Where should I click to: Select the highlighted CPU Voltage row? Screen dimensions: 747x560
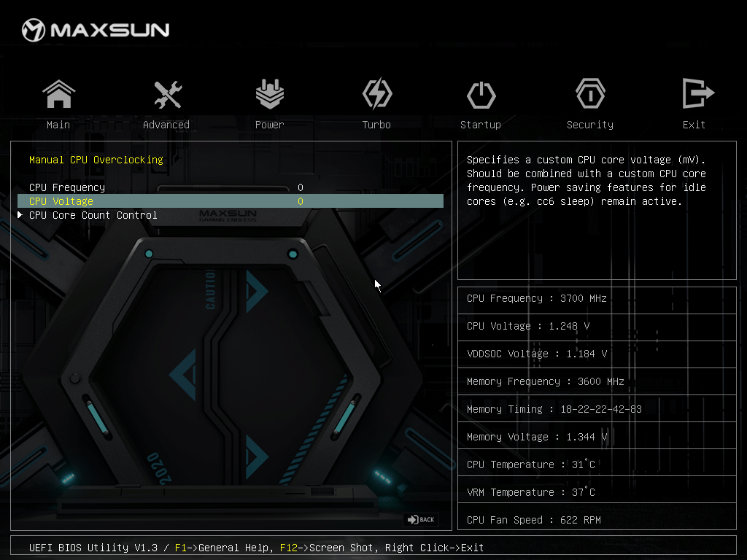tap(231, 201)
